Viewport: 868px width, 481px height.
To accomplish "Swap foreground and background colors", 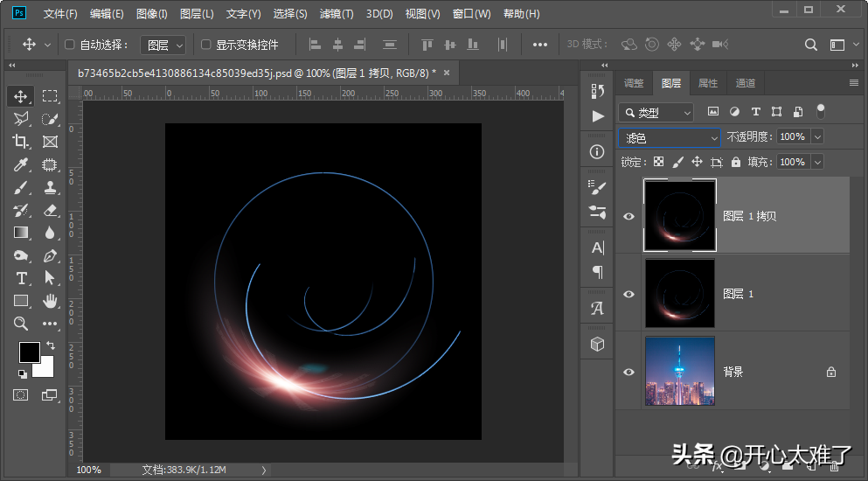I will click(51, 345).
